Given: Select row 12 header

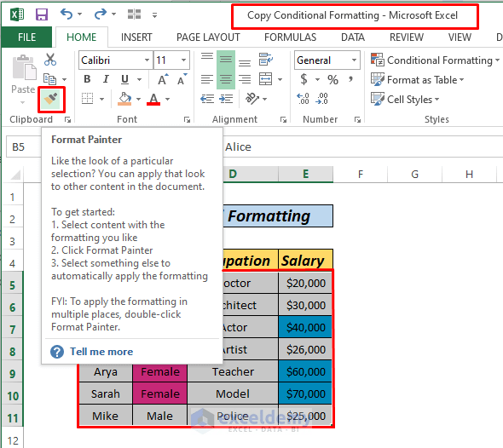Looking at the screenshot, I should (x=12, y=440).
